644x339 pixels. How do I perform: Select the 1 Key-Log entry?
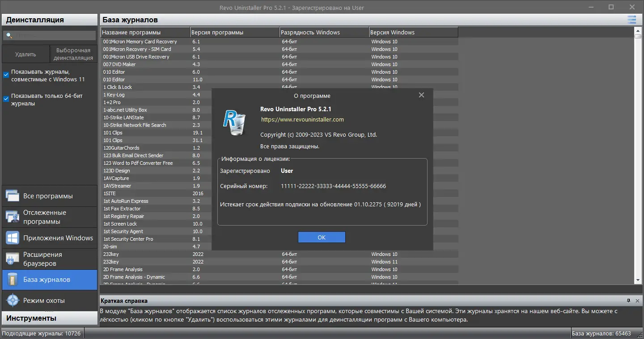[x=114, y=95]
